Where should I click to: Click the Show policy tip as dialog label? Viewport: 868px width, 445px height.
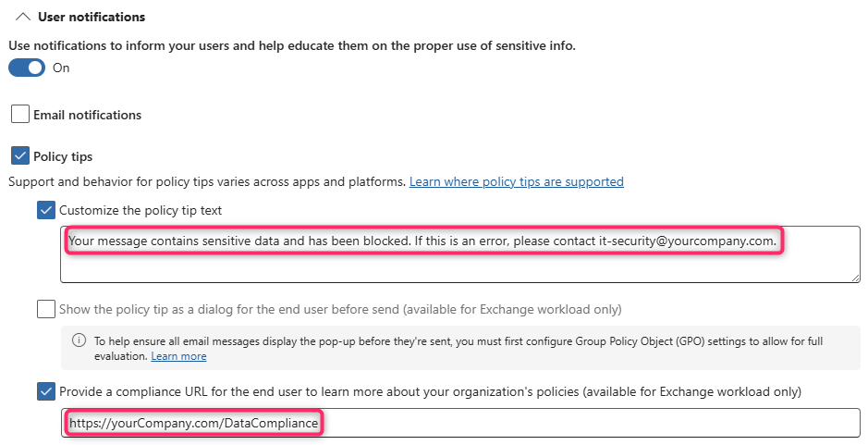tap(340, 309)
